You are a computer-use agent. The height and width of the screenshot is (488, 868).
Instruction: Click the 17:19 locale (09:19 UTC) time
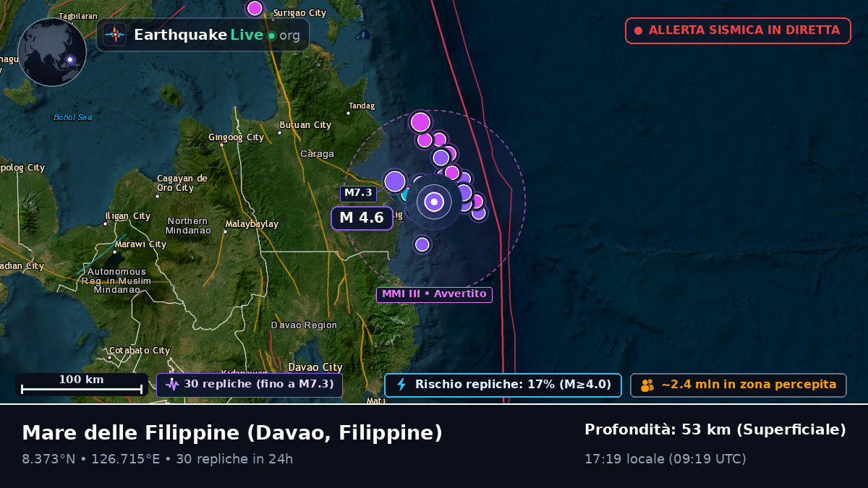(x=665, y=459)
